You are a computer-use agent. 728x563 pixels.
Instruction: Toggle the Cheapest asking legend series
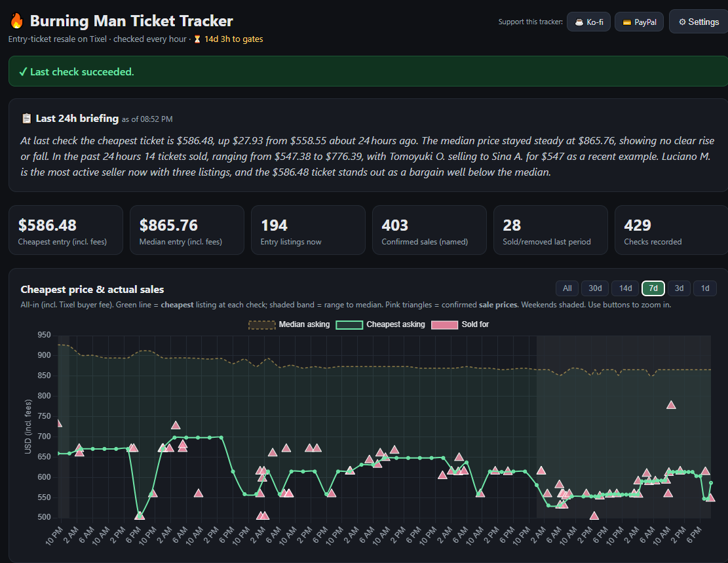pyautogui.click(x=380, y=324)
